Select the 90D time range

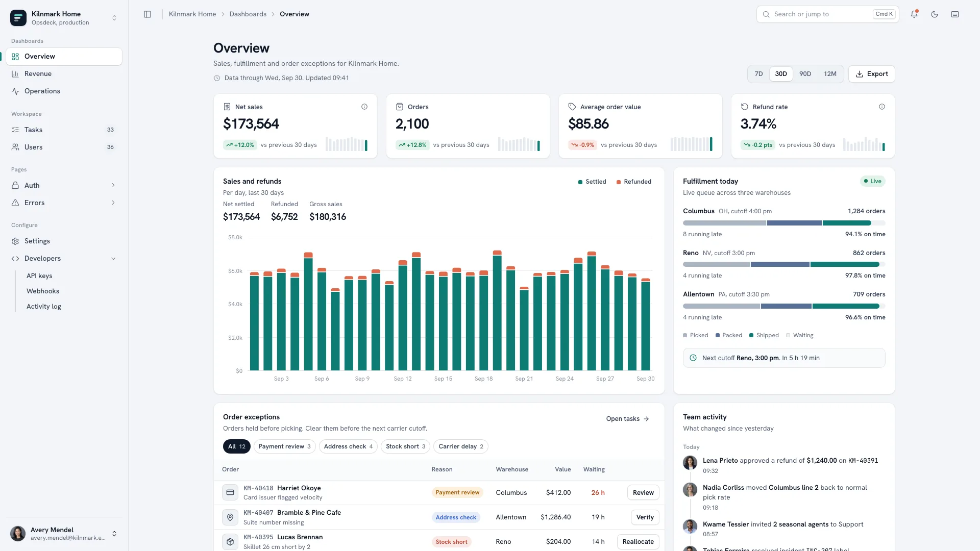click(x=805, y=74)
